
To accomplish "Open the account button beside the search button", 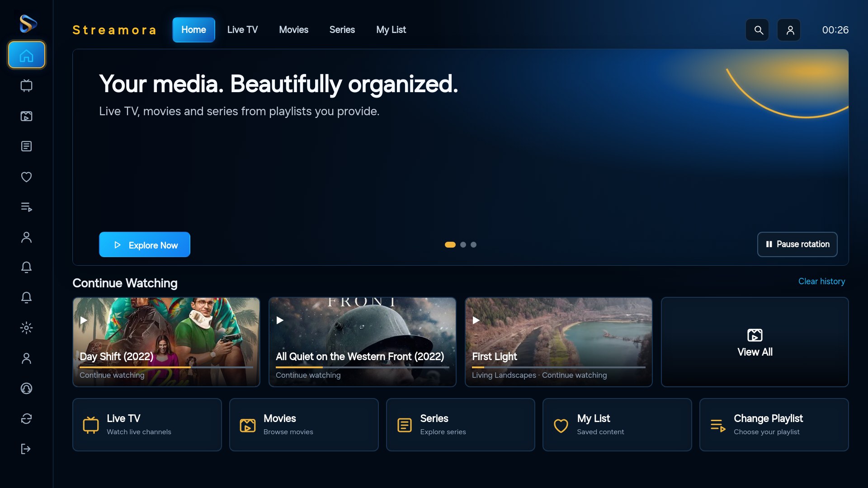I will click(789, 30).
